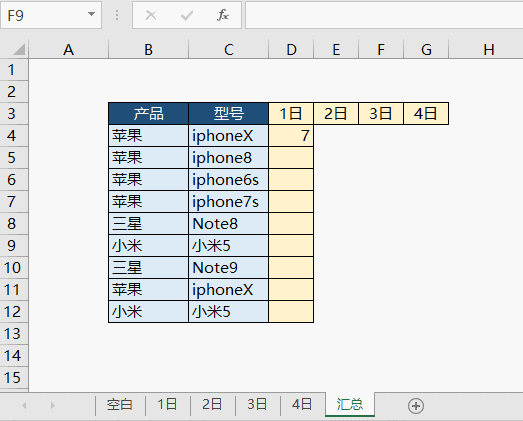Click the 2日 column header cell
The height and width of the screenshot is (421, 523).
point(336,114)
